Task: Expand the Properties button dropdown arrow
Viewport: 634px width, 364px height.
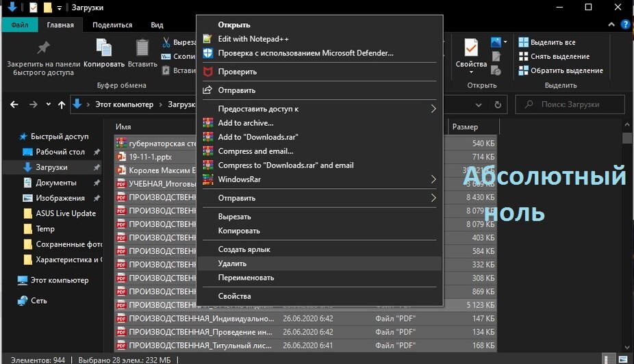Action: click(x=471, y=73)
